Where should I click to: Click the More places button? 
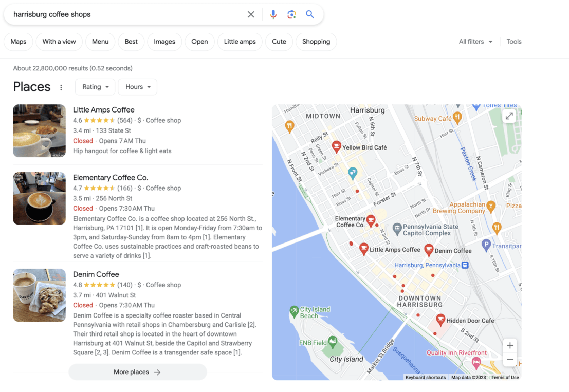click(x=137, y=372)
